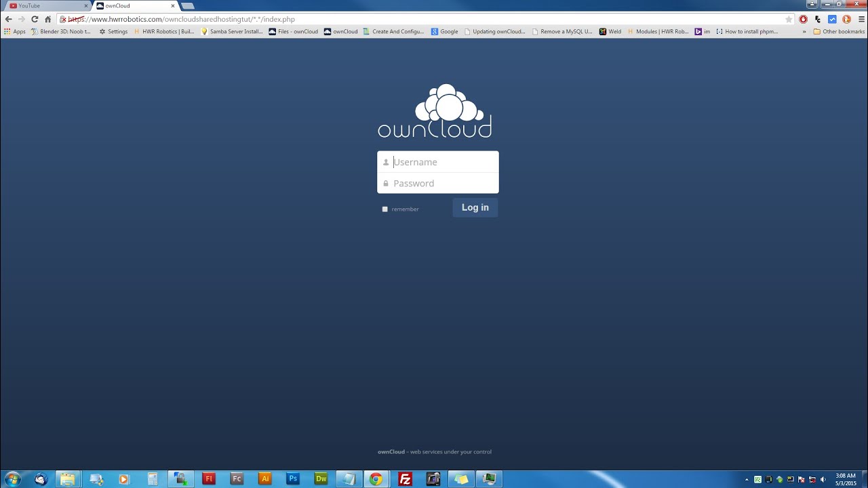Close the ownCloud tab

point(173,5)
